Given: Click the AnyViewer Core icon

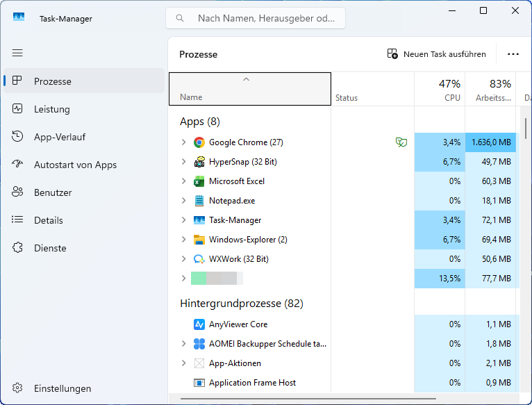Looking at the screenshot, I should click(199, 324).
